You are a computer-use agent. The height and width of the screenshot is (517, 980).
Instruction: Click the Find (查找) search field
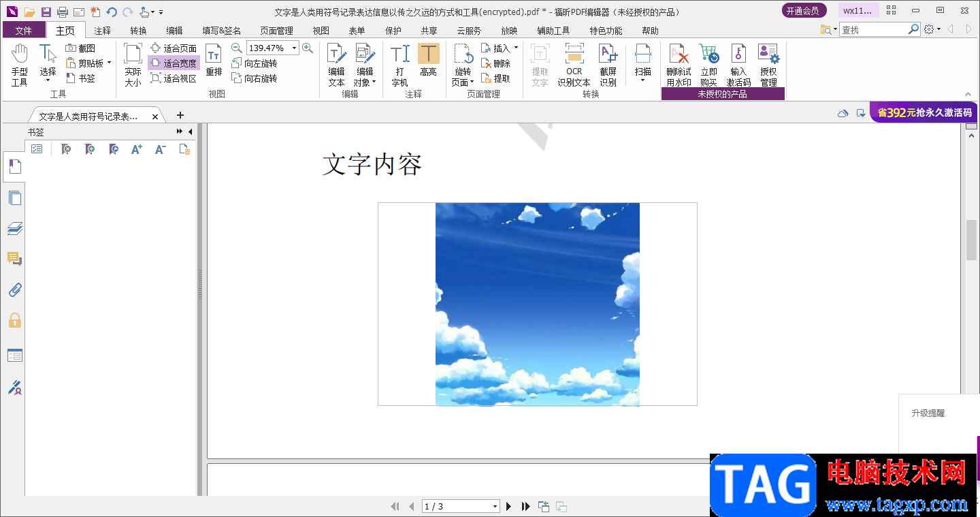[874, 29]
